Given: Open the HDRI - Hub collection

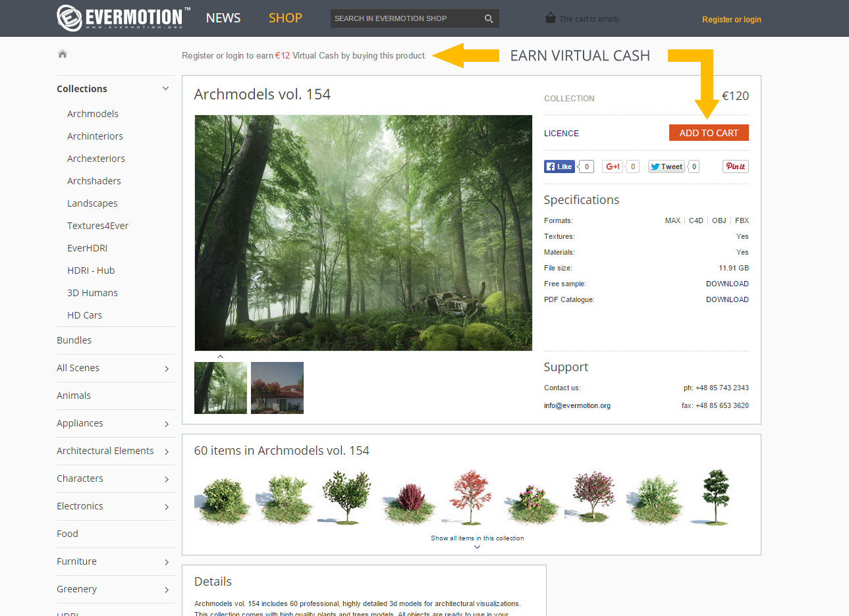Looking at the screenshot, I should coord(91,270).
